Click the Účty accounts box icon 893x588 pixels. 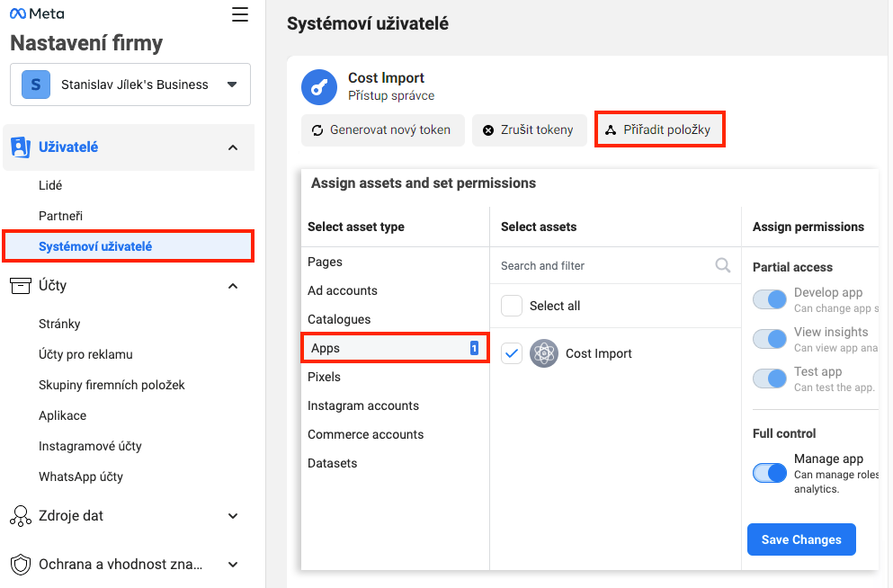[20, 286]
